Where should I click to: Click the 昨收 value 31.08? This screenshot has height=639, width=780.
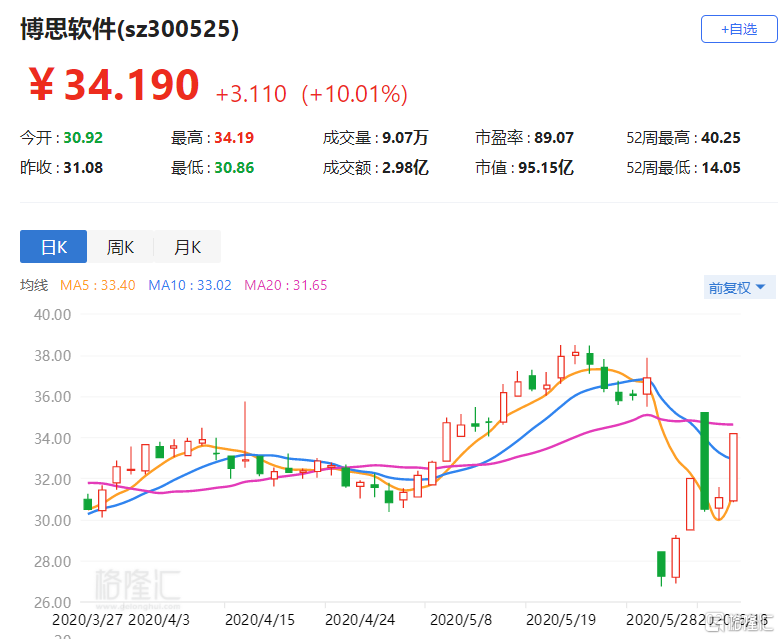(83, 168)
